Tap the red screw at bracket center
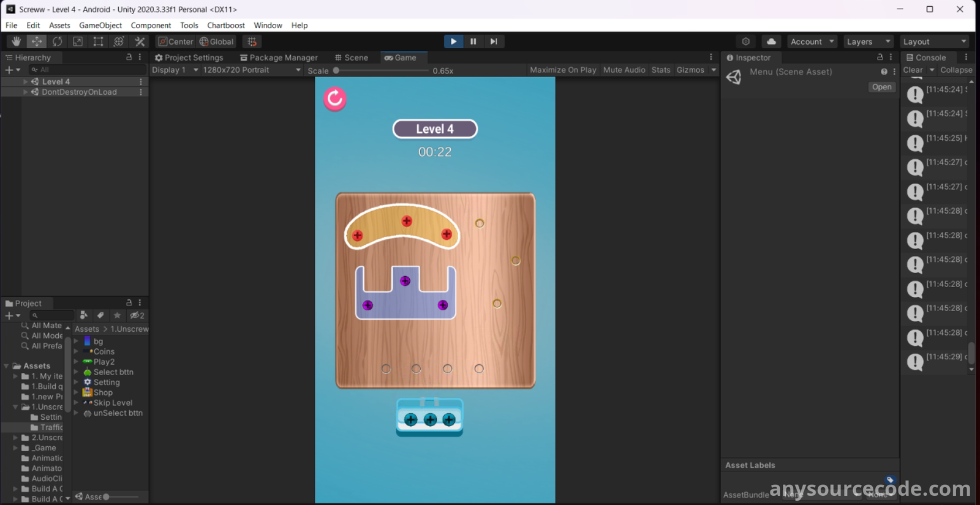Screen dimensions: 980x505 click(x=407, y=221)
